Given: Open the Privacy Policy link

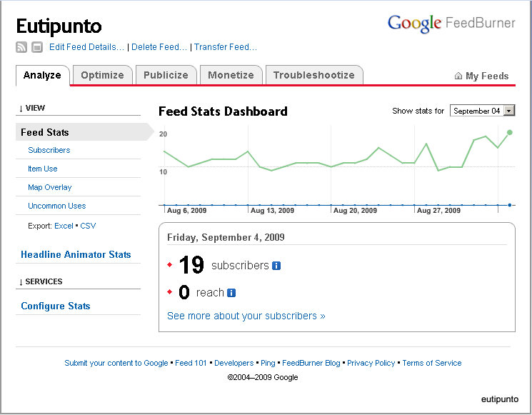Looking at the screenshot, I should [371, 363].
